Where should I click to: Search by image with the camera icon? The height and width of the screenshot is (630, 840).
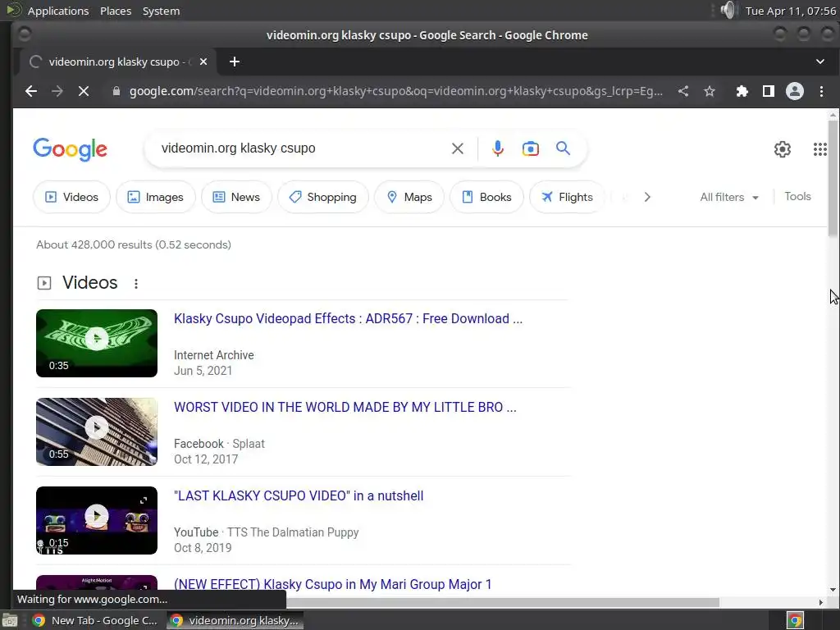(x=531, y=148)
